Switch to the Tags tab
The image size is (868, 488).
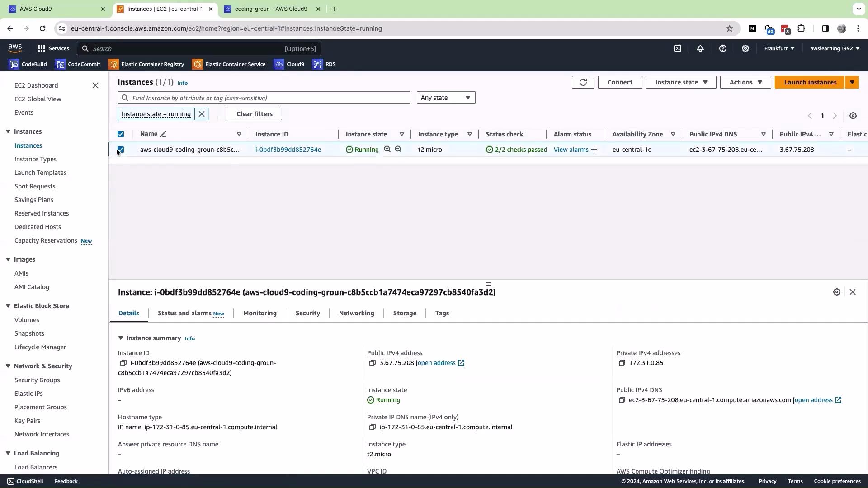coord(442,313)
